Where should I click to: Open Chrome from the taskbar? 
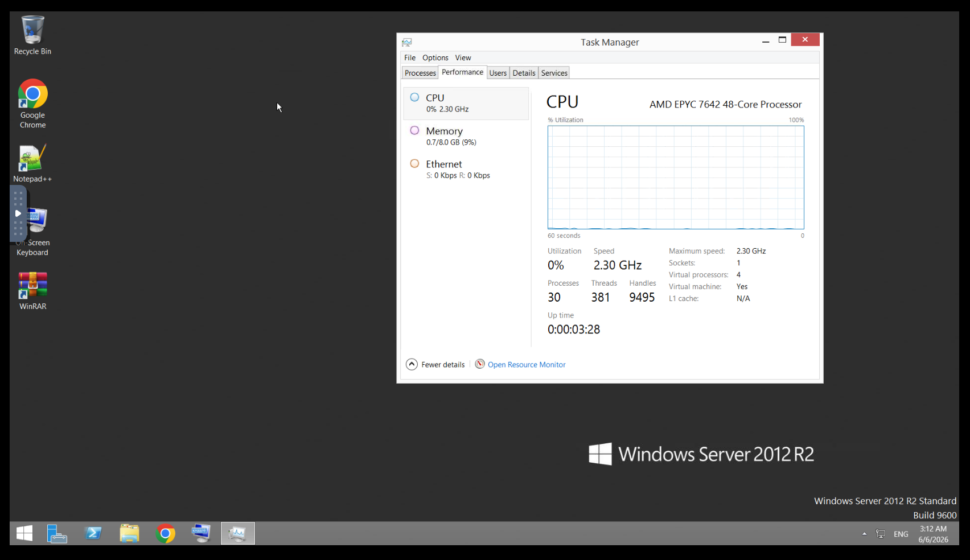click(x=165, y=533)
